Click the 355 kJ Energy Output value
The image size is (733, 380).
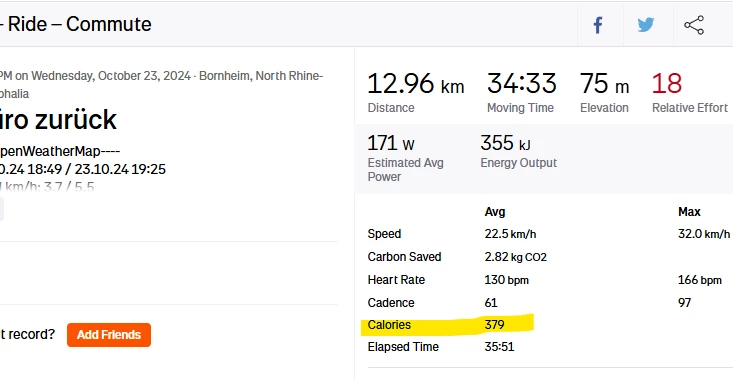(505, 143)
